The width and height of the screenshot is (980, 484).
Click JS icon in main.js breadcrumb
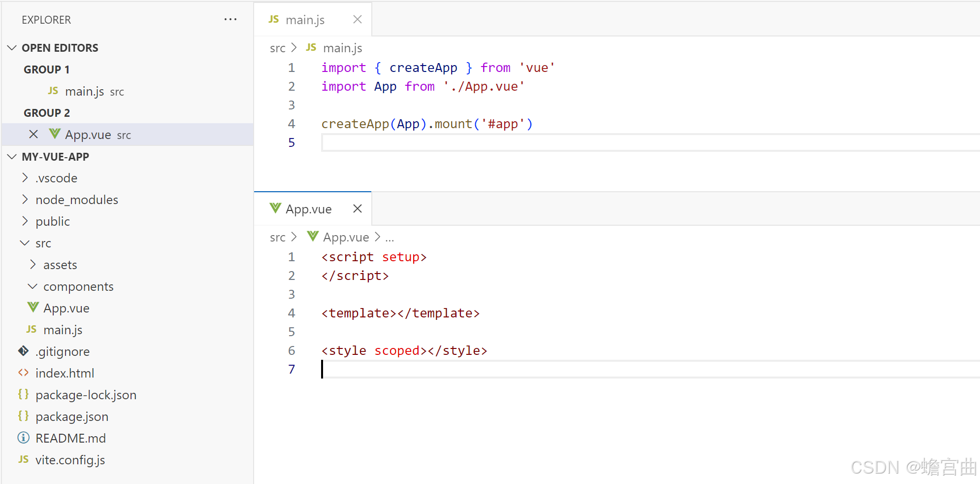click(311, 47)
